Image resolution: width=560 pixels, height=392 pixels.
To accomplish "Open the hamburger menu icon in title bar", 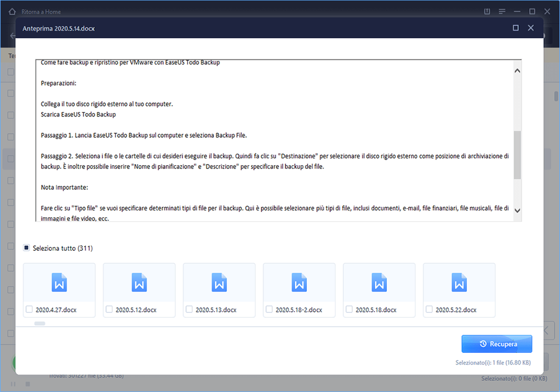I will pyautogui.click(x=502, y=12).
